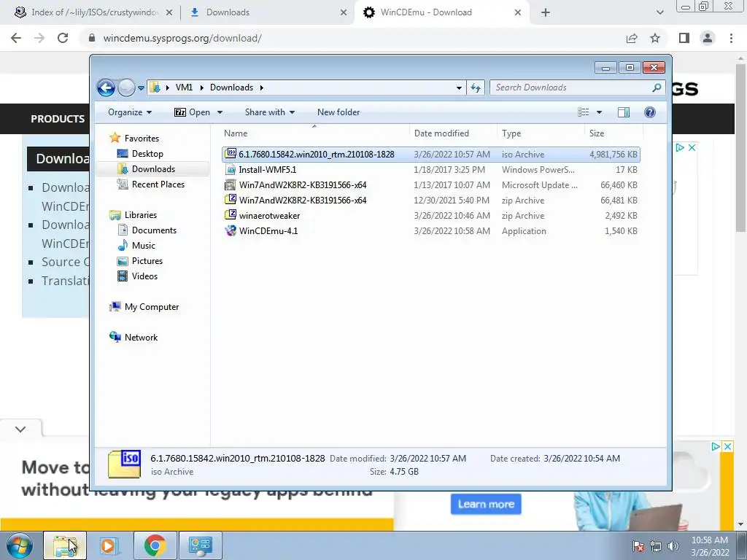The height and width of the screenshot is (560, 747).
Task: Click search magnifier icon in Explorer
Action: (x=657, y=87)
